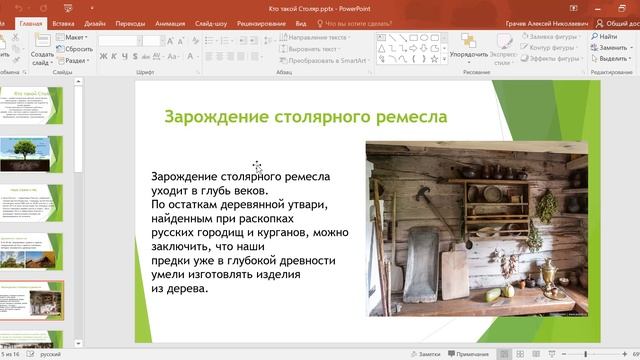Open the Слайд-шоу tab

point(211,24)
